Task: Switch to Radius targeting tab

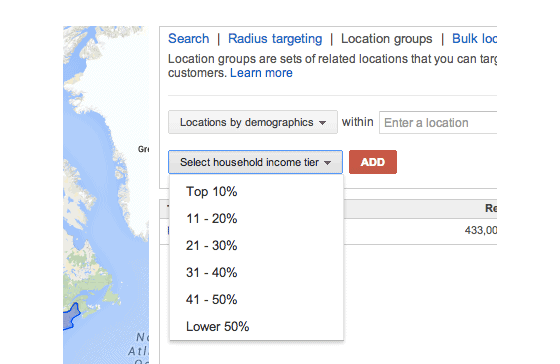Action: point(275,39)
